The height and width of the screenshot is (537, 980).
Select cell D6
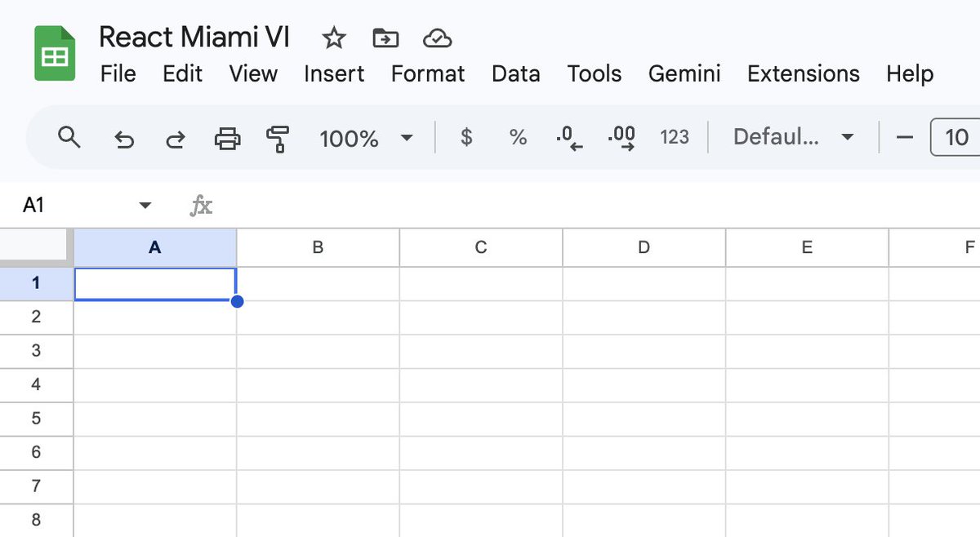coord(644,453)
